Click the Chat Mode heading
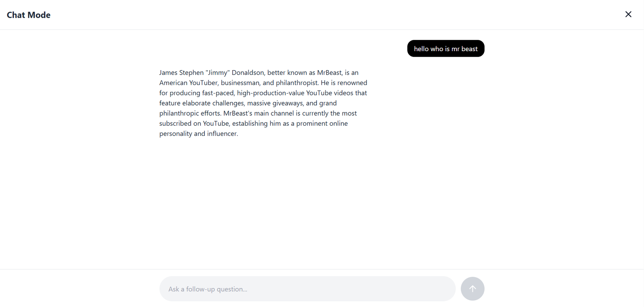 29,15
